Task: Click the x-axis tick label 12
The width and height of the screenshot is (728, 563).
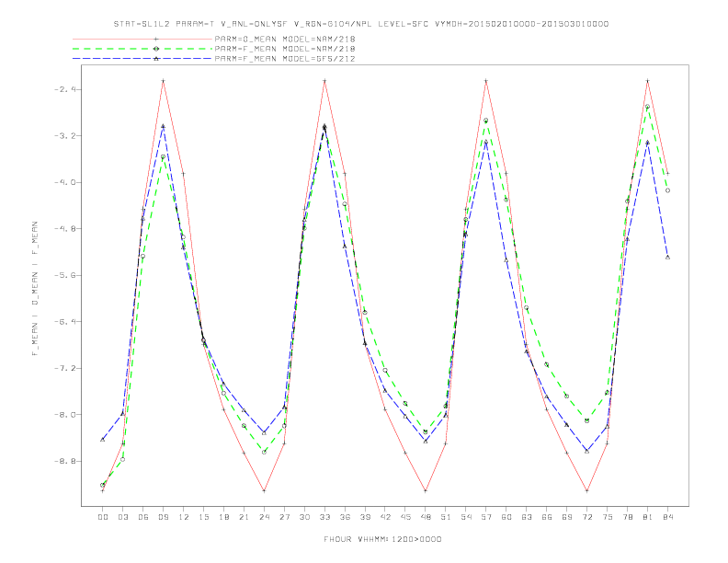Action: (x=184, y=517)
